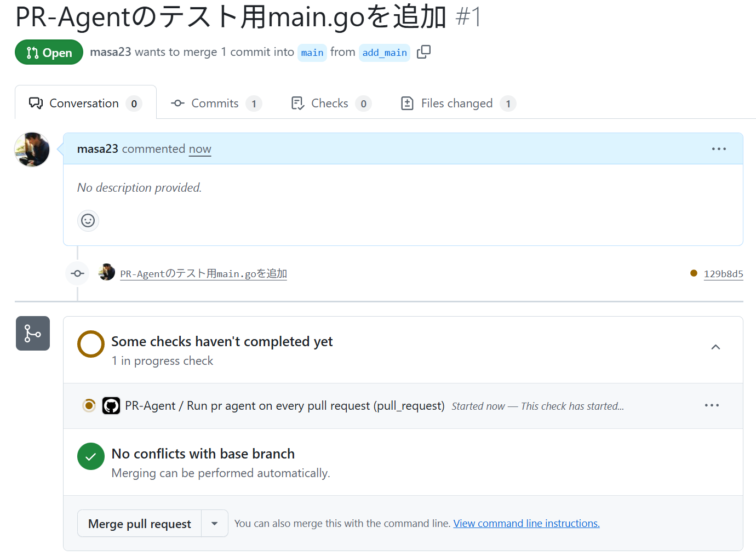756x556 pixels.
Task: Open the comment options ellipsis menu
Action: [x=719, y=149]
